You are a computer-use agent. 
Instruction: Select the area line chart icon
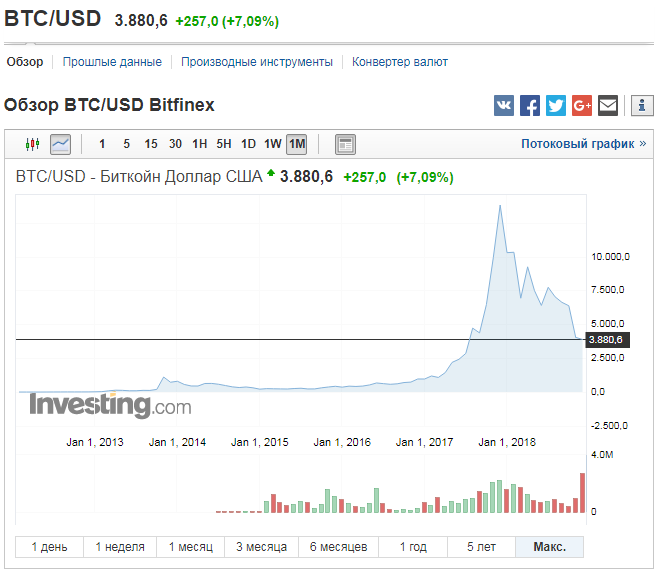60,145
